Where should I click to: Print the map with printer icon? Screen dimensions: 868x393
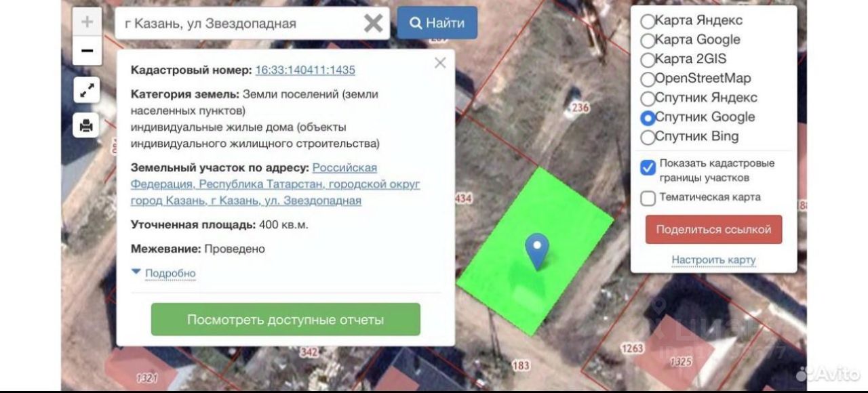click(86, 125)
